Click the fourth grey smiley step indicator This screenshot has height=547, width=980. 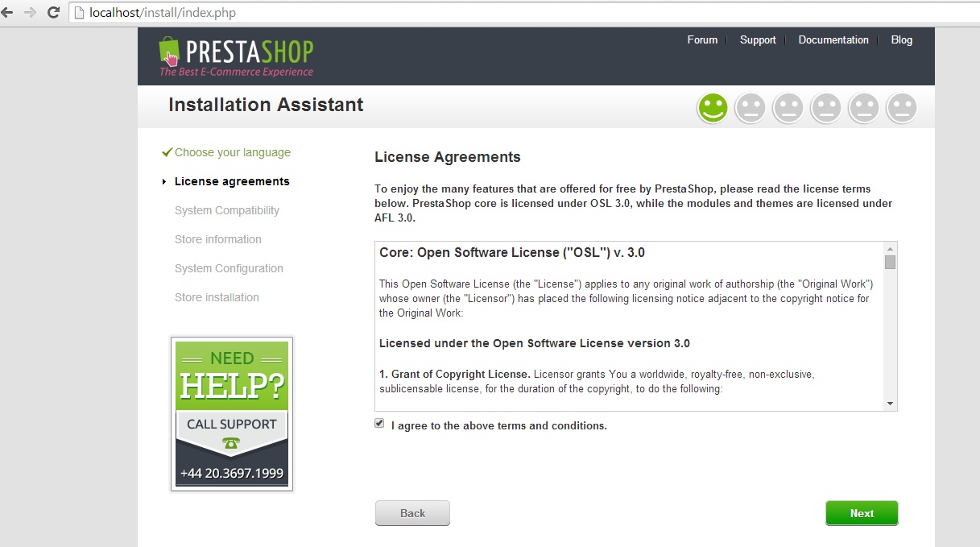pyautogui.click(x=826, y=108)
